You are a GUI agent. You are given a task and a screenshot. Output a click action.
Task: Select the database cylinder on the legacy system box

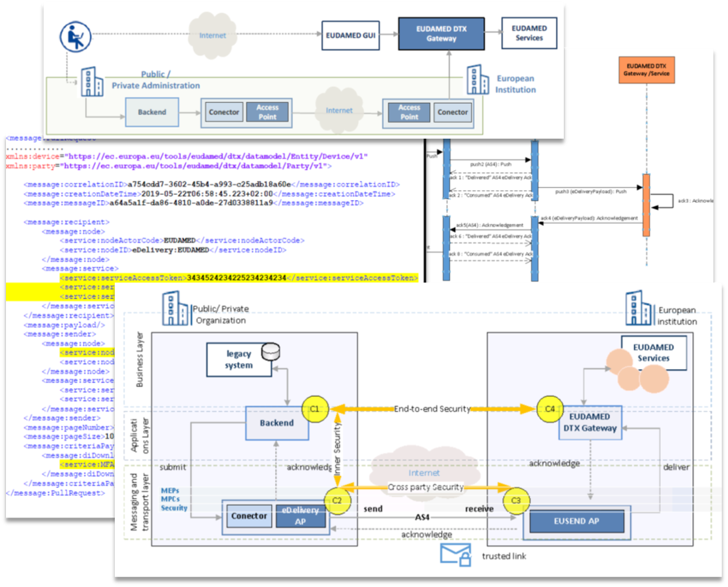(271, 352)
